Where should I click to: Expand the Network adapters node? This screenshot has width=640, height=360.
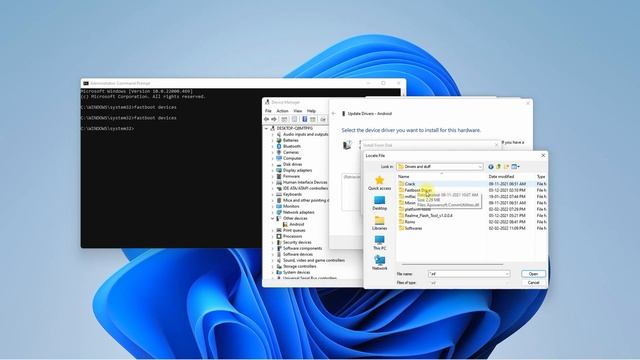(x=273, y=212)
